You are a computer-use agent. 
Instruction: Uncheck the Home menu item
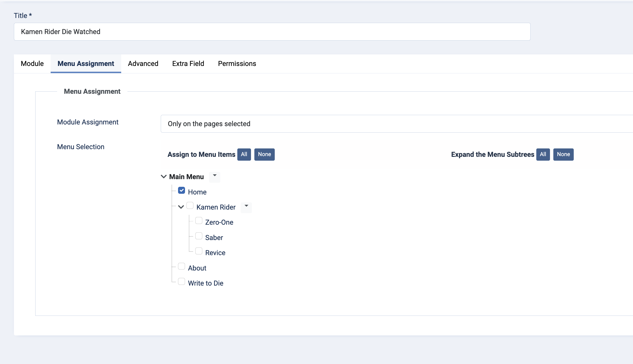coord(182,190)
